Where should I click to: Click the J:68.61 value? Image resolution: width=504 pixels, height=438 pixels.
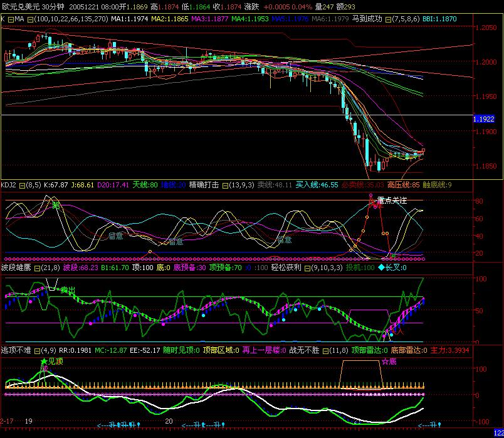pyautogui.click(x=82, y=185)
